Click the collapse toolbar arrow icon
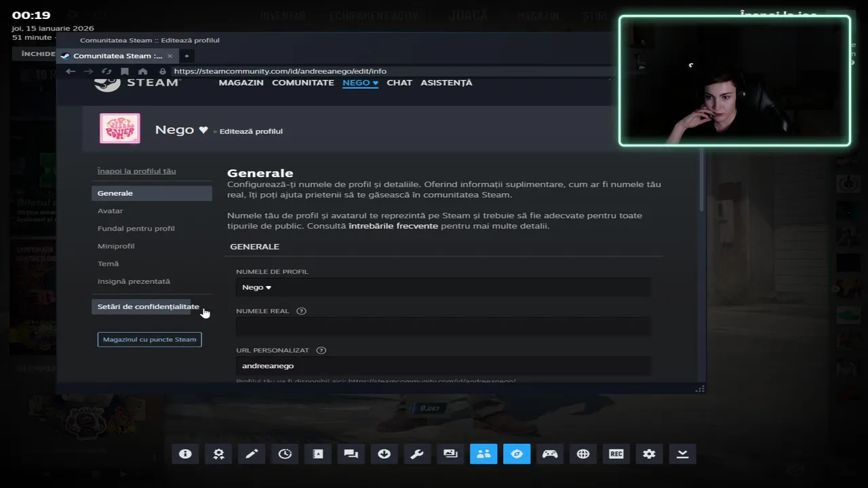Viewport: 868px width, 488px height. tap(682, 454)
